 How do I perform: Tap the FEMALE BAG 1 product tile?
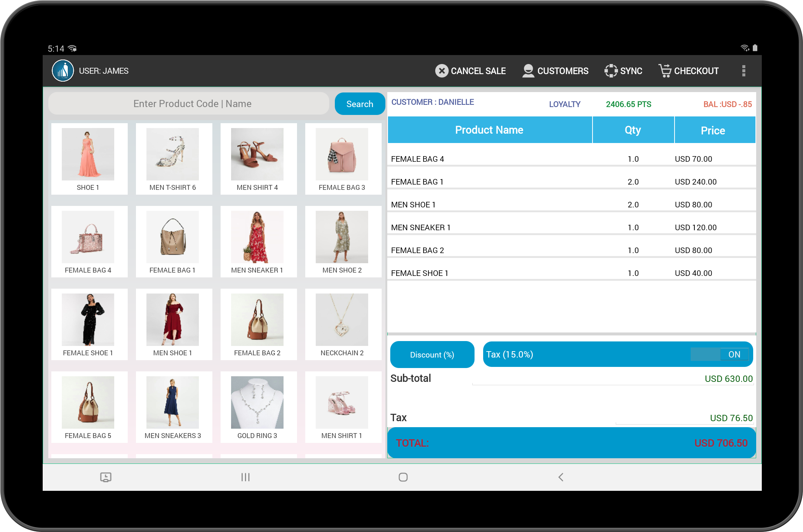(x=174, y=241)
